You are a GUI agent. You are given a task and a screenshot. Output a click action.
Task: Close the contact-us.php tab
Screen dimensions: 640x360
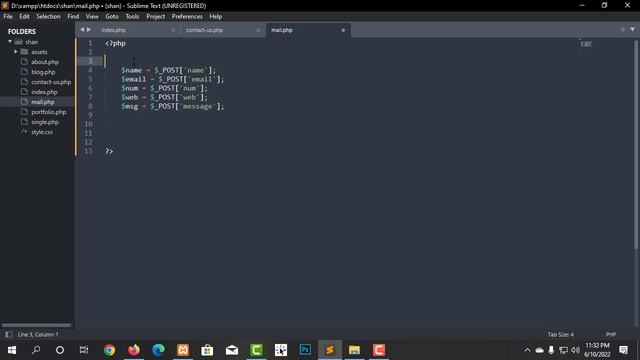click(258, 30)
